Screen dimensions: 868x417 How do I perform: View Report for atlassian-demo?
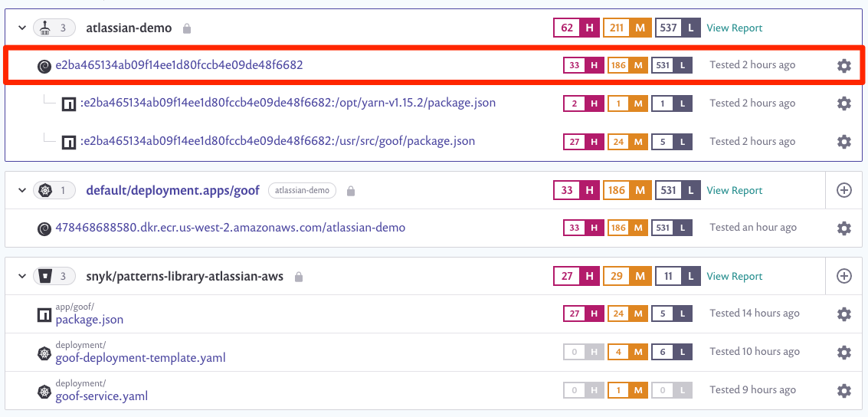pyautogui.click(x=735, y=28)
